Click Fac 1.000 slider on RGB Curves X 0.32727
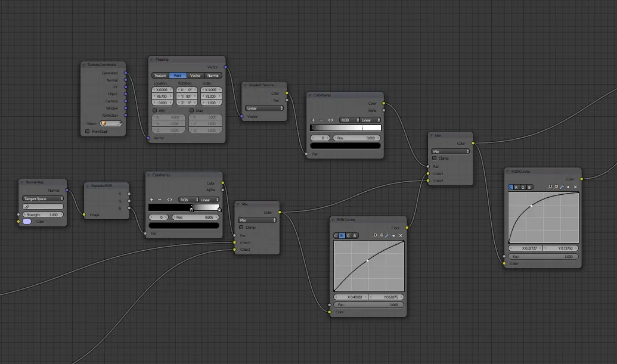Screen dimensions: 617x364 [543, 256]
